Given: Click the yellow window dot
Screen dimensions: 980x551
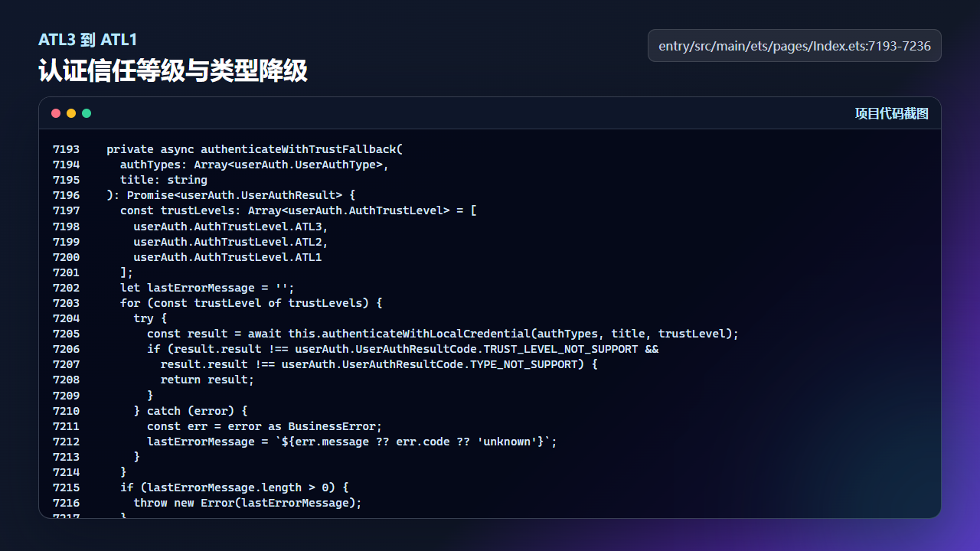Looking at the screenshot, I should pos(71,113).
